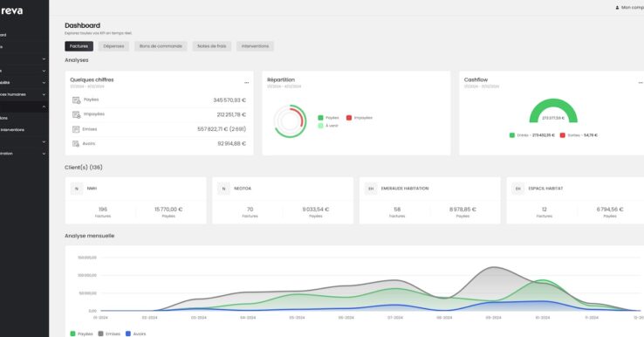
Task: Click the ESPACIL HABITAT client avatar
Action: pos(518,189)
